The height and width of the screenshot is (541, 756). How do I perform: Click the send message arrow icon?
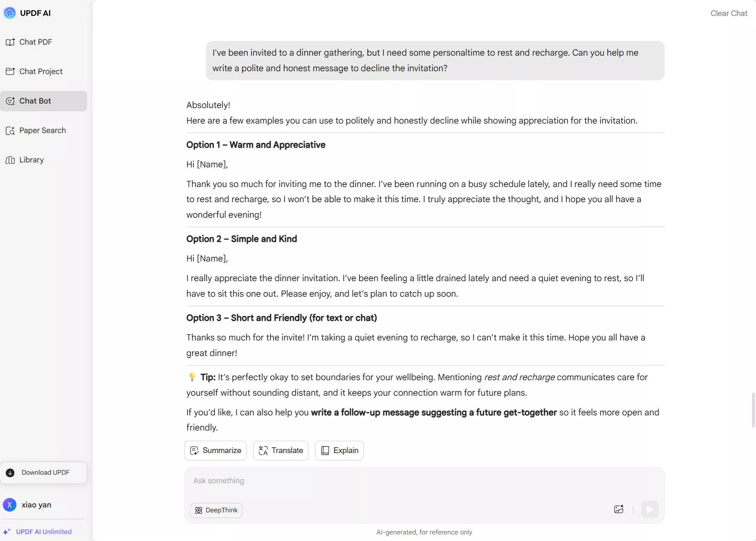pos(650,509)
